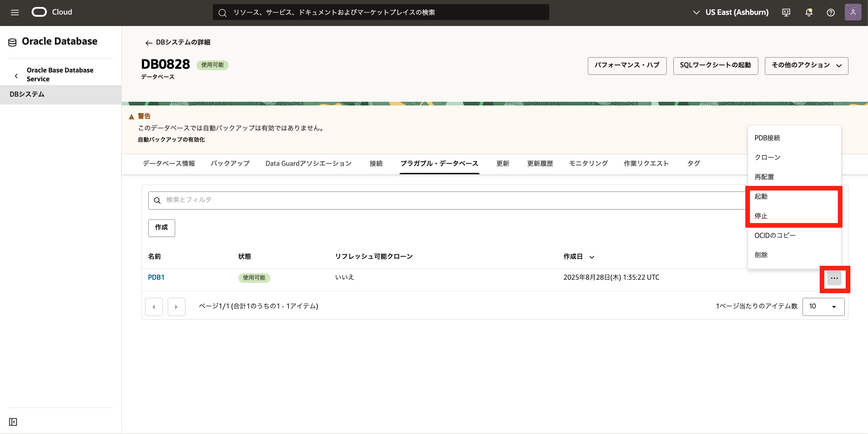The width and height of the screenshot is (868, 434).
Task: Open the PDB1 link
Action: 156,277
